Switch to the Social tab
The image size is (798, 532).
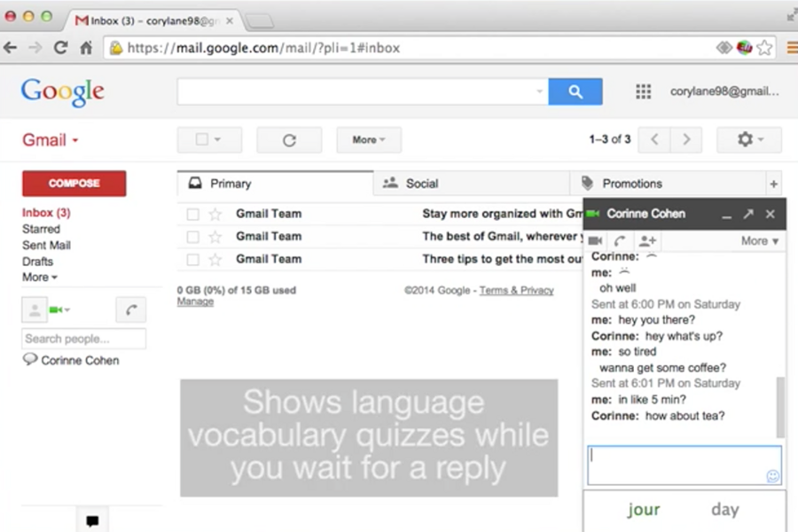(421, 184)
